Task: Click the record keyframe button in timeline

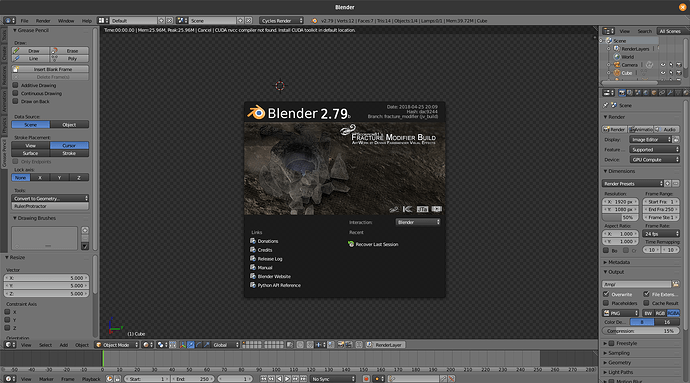Action: [366, 379]
